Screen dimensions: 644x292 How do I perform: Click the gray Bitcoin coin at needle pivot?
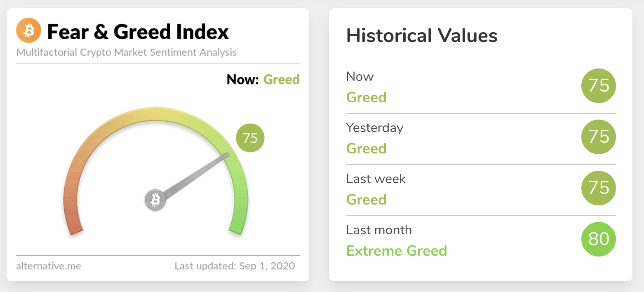click(155, 200)
